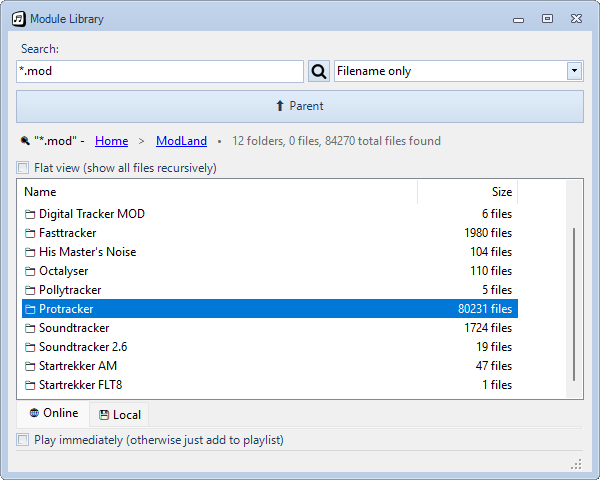Viewport: 600px width, 480px height.
Task: Click the Fasttracker folder icon
Action: (30, 233)
